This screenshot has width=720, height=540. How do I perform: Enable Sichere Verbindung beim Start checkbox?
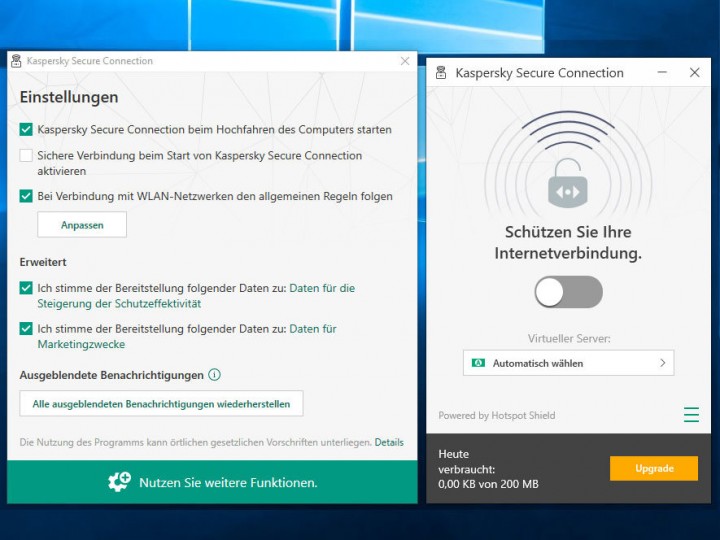tap(26, 156)
